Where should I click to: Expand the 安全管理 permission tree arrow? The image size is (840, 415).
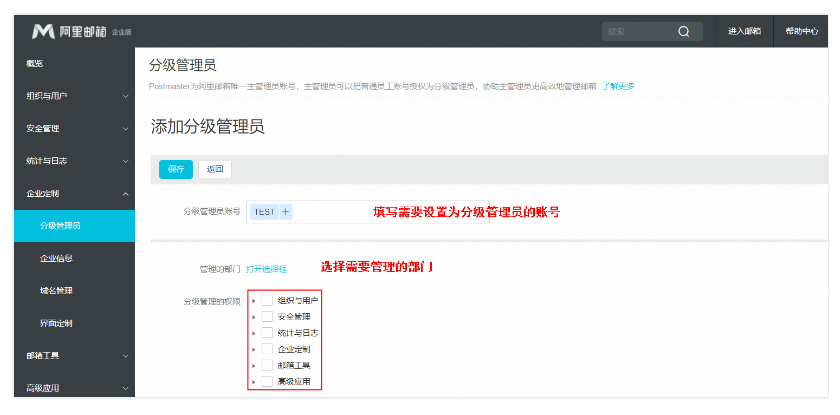click(x=253, y=317)
